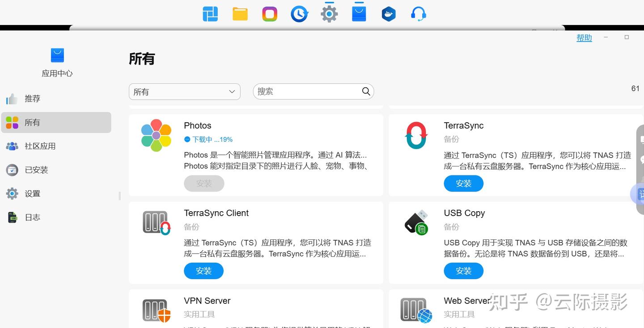This screenshot has width=644, height=328.
Task: Click the App Center shopping bag logo in sidebar
Action: point(57,55)
